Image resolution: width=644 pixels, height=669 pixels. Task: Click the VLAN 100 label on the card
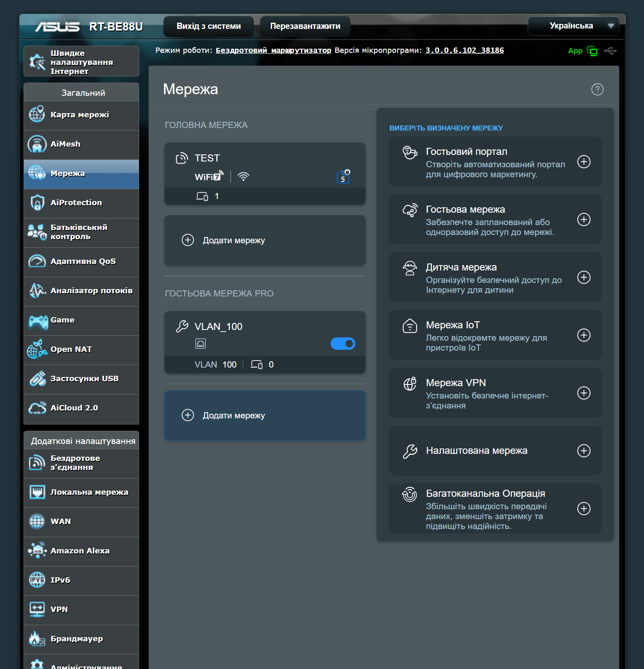point(215,365)
